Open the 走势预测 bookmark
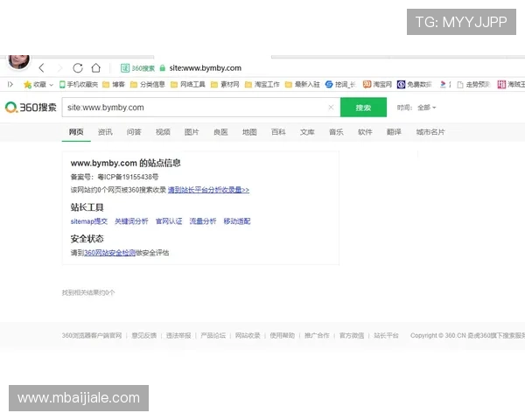 click(x=473, y=84)
